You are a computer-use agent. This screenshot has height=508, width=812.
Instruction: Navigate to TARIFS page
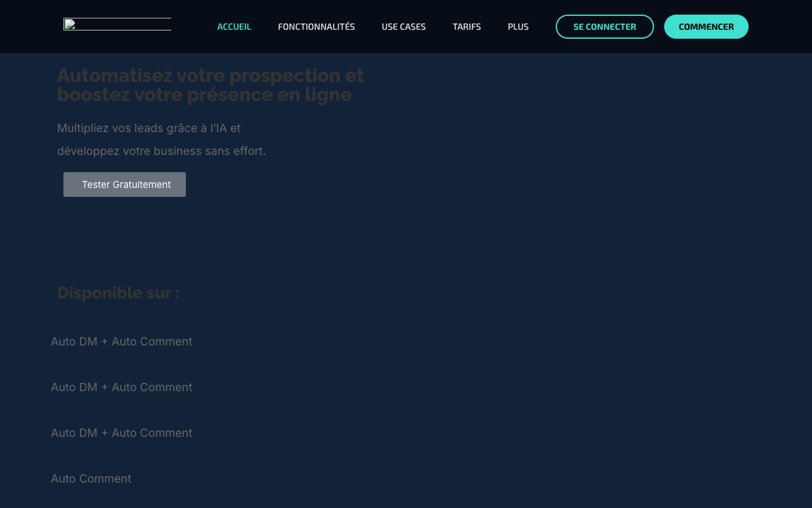[x=467, y=27]
